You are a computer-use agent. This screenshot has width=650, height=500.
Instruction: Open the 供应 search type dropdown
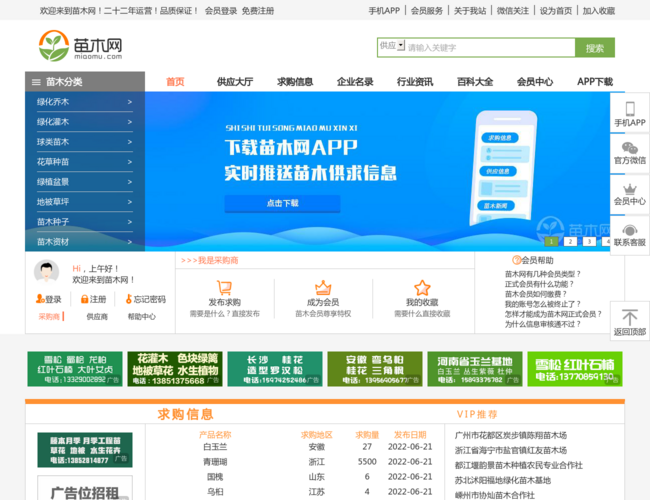(392, 46)
